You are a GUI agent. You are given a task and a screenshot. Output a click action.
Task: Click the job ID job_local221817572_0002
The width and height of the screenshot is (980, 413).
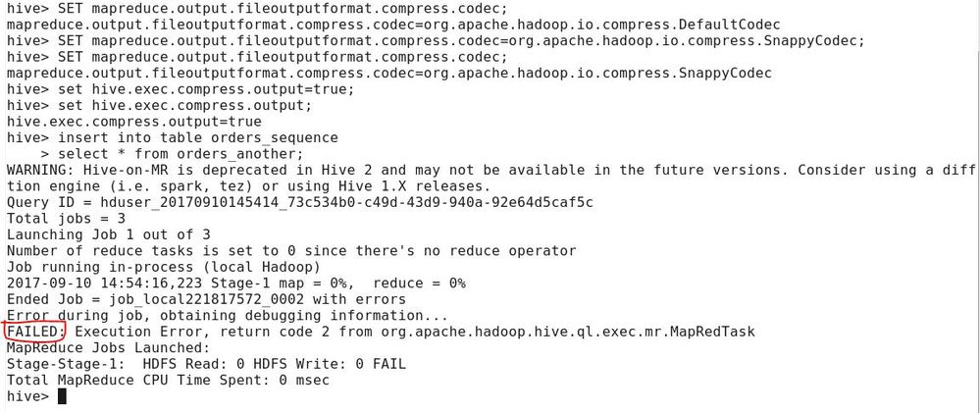tap(205, 299)
